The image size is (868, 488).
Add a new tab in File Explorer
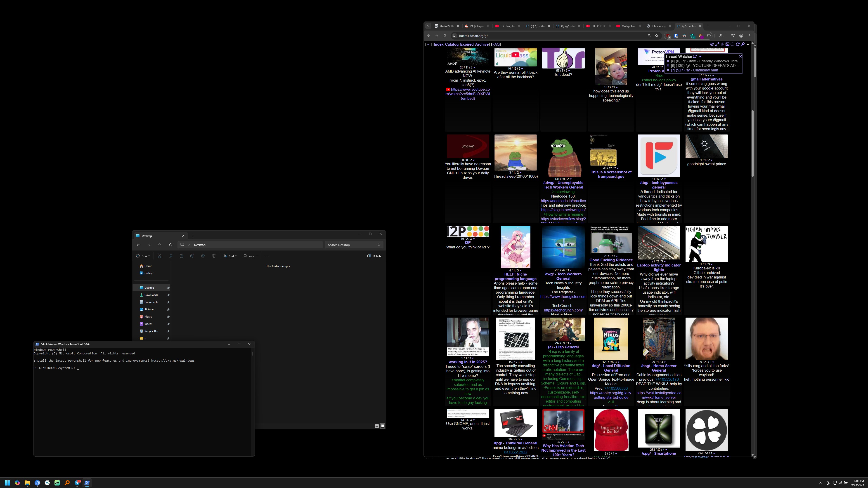(x=193, y=236)
